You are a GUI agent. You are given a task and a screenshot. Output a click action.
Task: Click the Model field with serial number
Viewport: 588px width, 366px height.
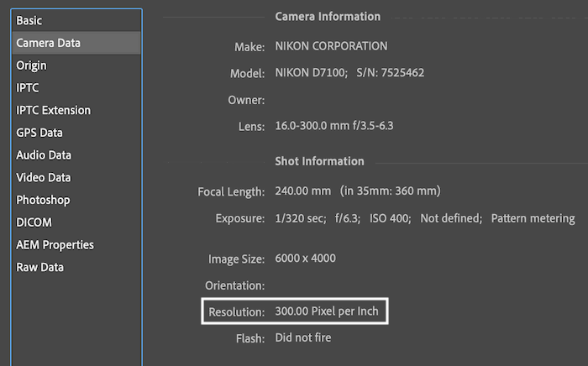tap(349, 72)
